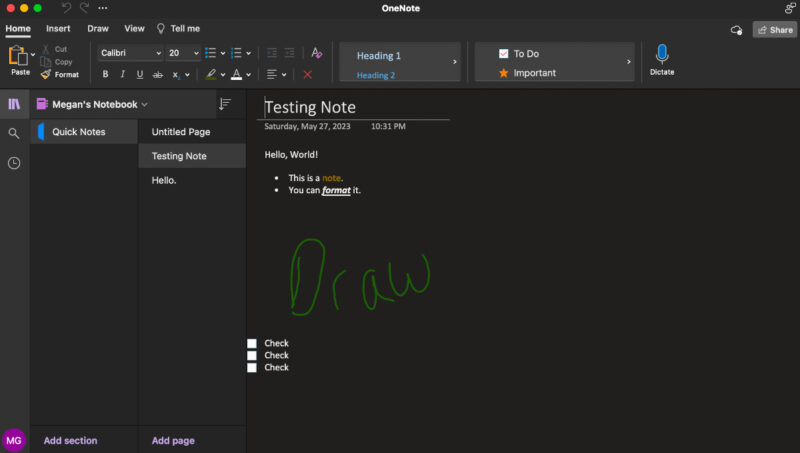Increase indent of paragraph

pos(289,53)
